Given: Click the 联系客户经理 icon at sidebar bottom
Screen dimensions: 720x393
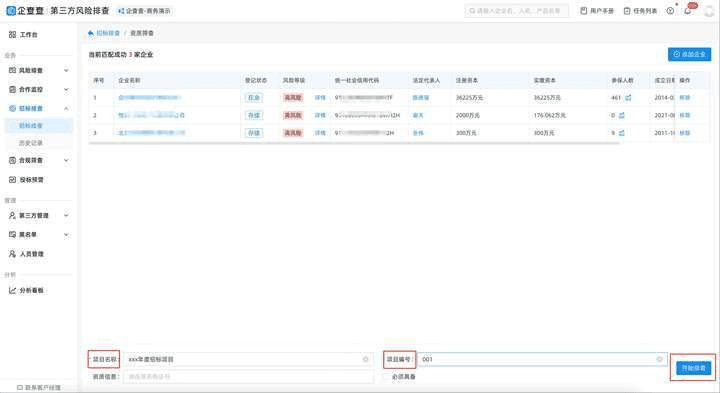Looking at the screenshot, I should point(20,387).
